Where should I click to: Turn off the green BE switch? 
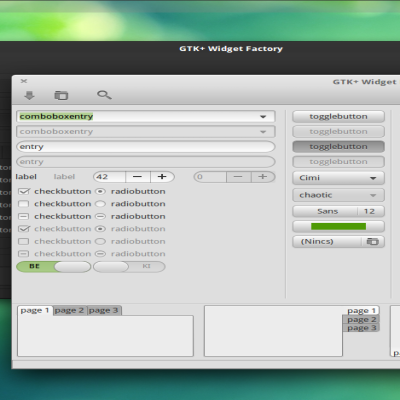coord(54,267)
